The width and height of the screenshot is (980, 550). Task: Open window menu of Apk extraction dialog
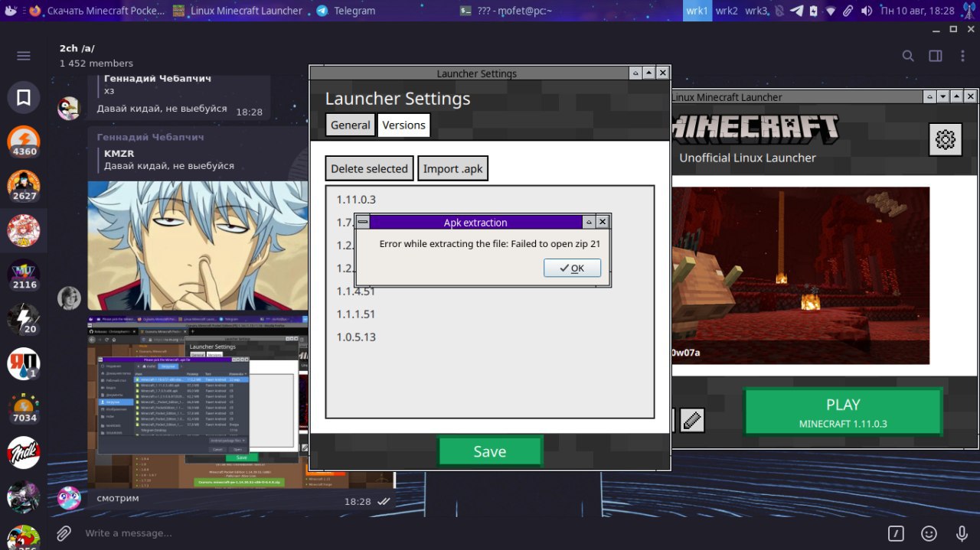(363, 222)
